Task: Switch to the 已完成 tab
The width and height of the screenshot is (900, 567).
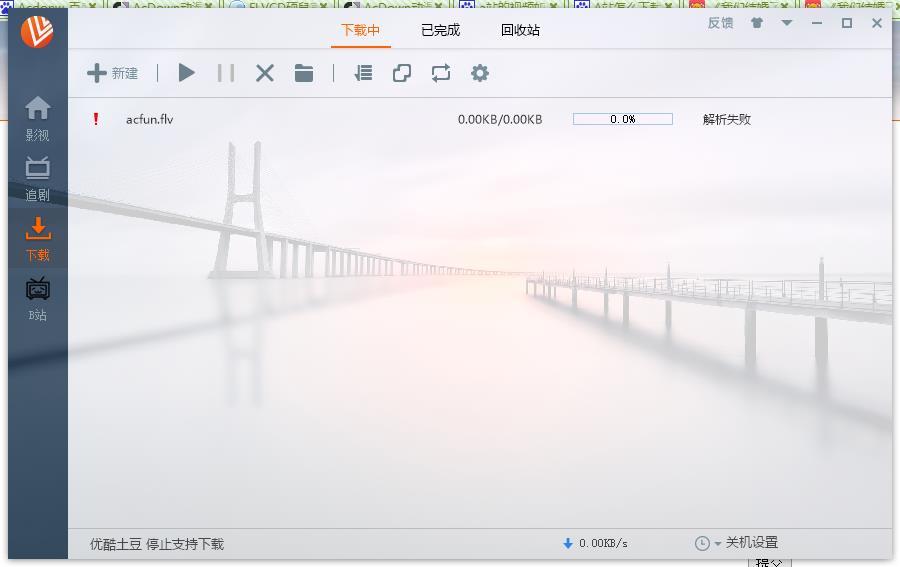Action: [x=440, y=30]
